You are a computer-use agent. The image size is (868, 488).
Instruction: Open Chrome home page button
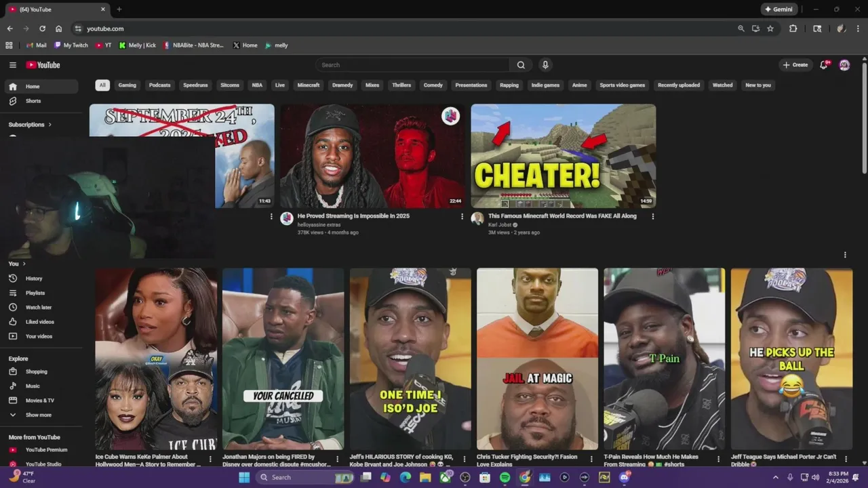coord(59,28)
